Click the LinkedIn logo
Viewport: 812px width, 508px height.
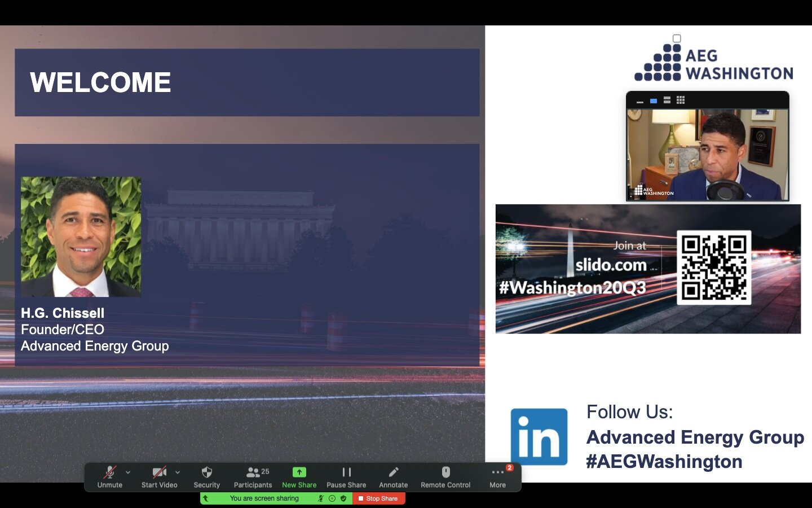(539, 437)
